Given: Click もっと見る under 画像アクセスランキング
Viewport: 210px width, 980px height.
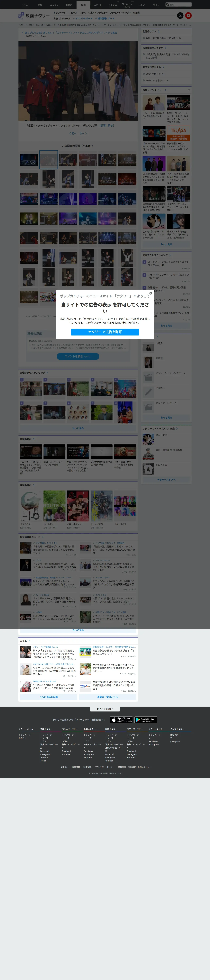Looking at the screenshot, I should point(78,428).
